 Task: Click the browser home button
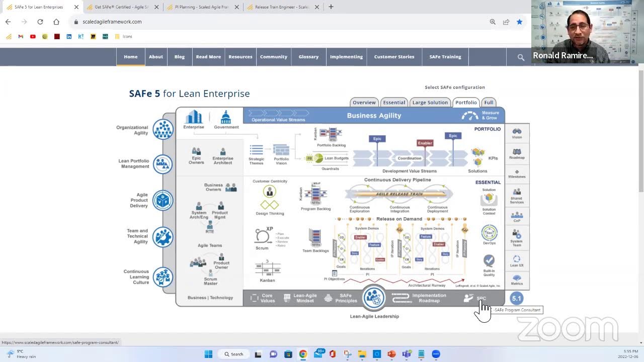pyautogui.click(x=56, y=22)
